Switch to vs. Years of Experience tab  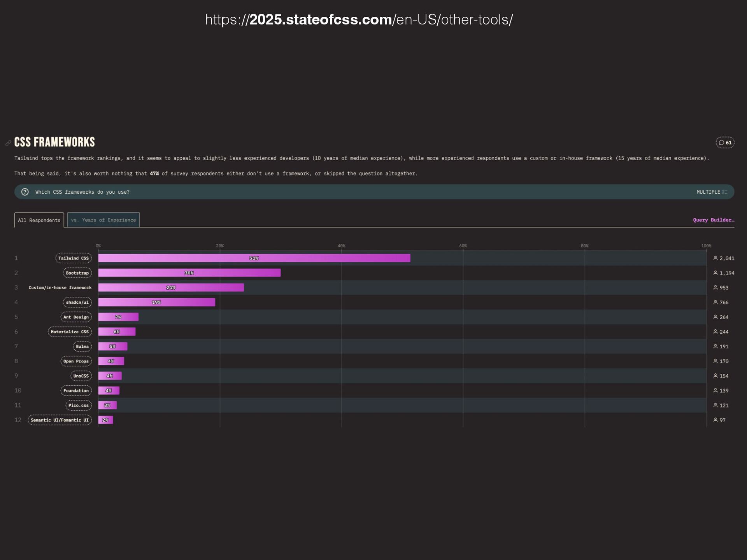tap(103, 220)
